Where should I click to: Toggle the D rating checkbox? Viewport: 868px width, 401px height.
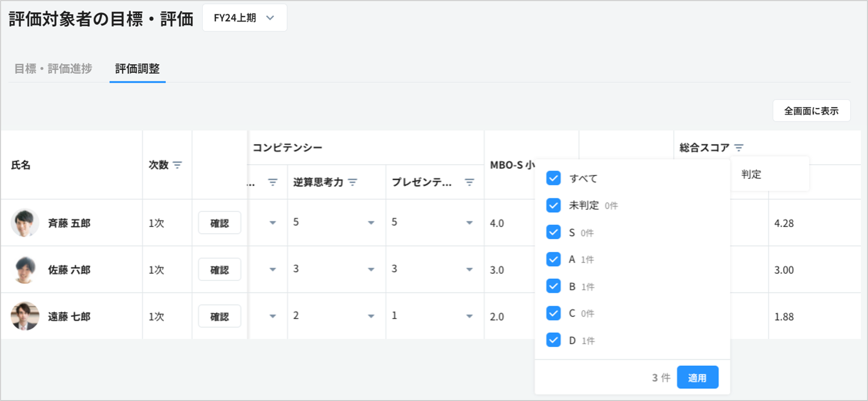(553, 340)
